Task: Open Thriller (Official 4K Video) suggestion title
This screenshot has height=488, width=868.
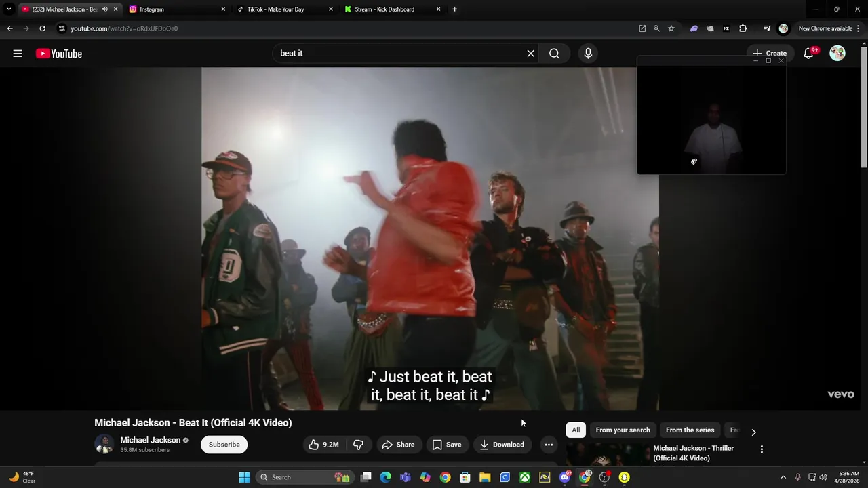Action: [693, 453]
